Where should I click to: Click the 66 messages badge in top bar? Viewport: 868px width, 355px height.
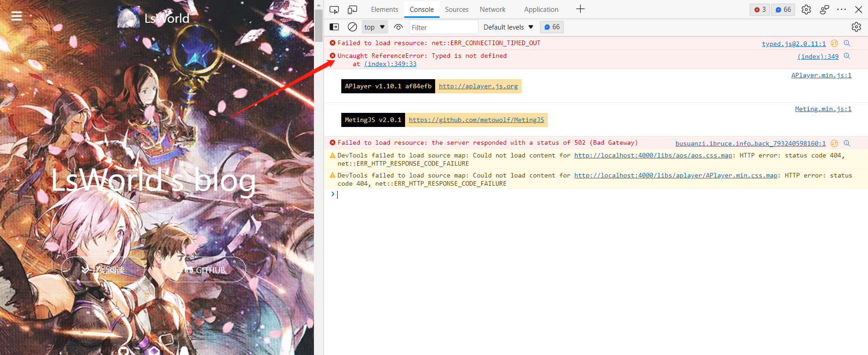point(783,10)
